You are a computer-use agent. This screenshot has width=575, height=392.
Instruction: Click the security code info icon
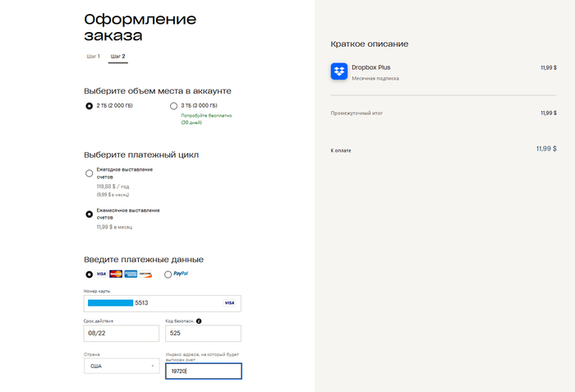tap(199, 321)
